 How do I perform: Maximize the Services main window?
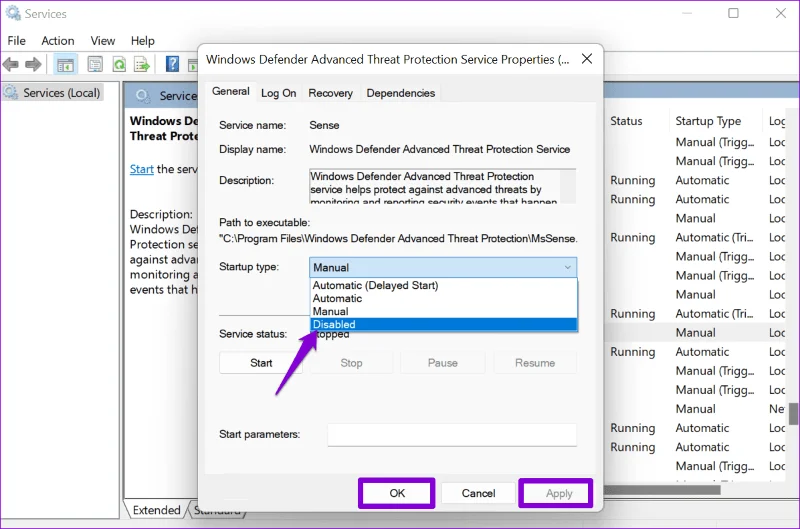[x=733, y=13]
